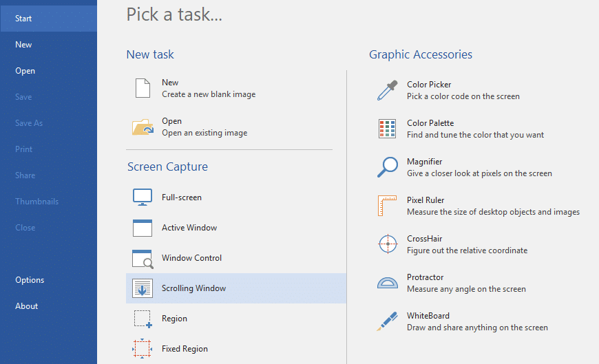599x364 pixels.
Task: Select Start in the left sidebar
Action: pyautogui.click(x=23, y=19)
